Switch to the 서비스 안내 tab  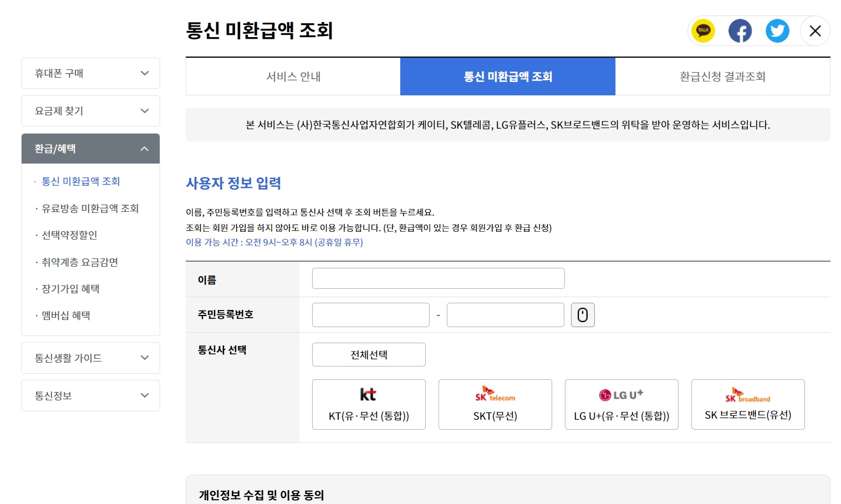coord(293,76)
